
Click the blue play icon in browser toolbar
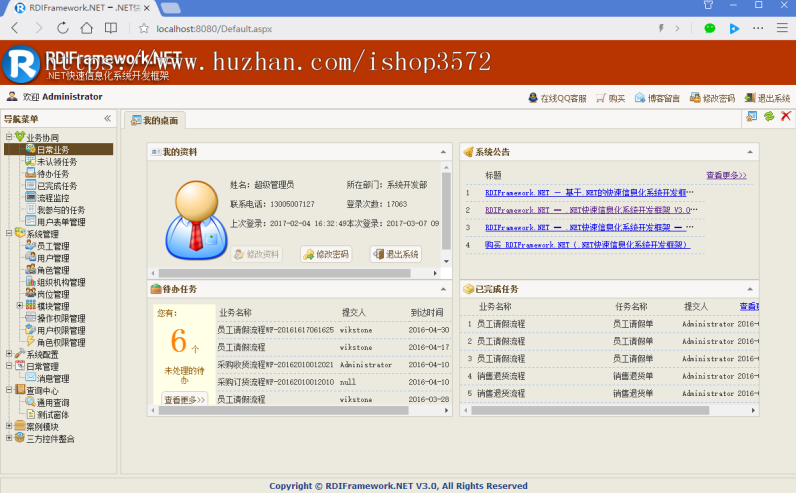(x=734, y=28)
